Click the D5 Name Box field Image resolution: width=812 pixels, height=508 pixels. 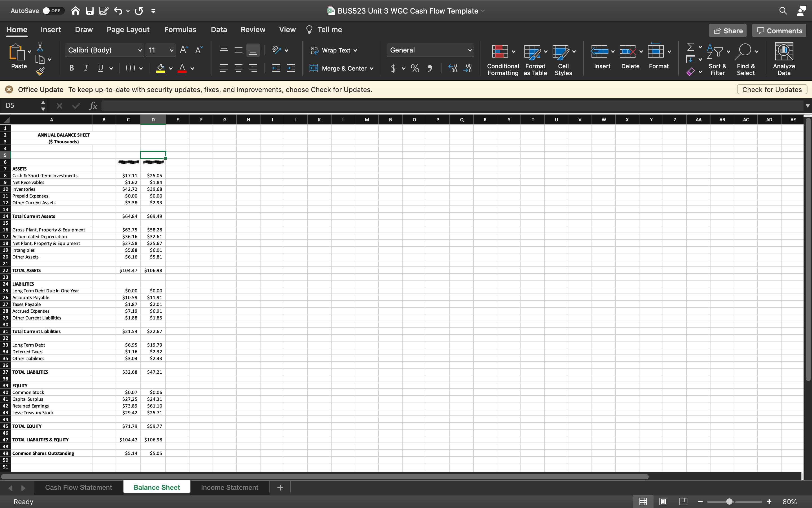(x=20, y=106)
